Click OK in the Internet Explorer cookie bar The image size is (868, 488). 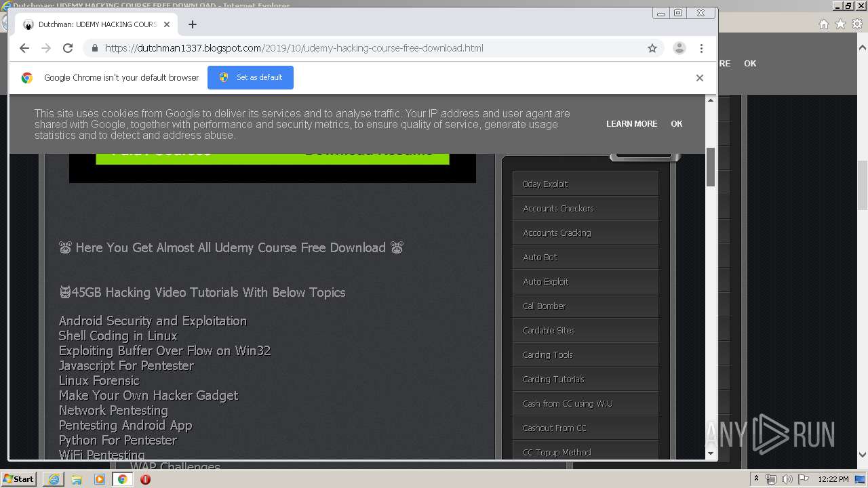(x=750, y=63)
